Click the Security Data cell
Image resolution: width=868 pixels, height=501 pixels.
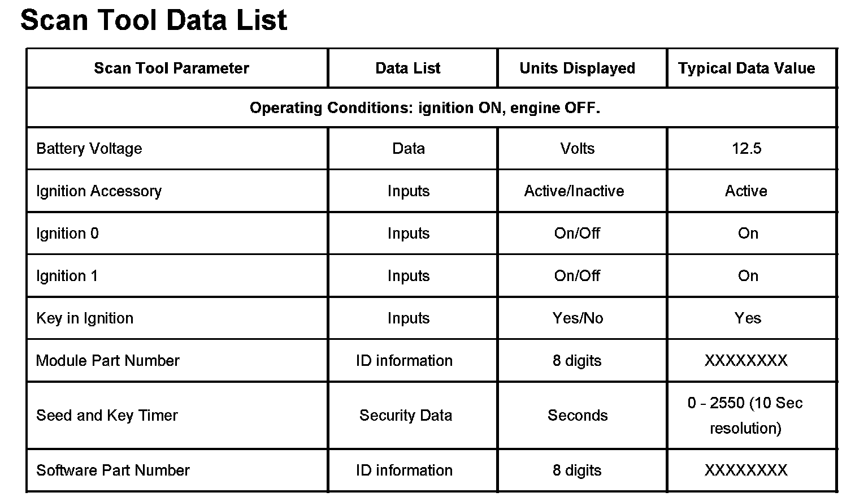tap(406, 416)
